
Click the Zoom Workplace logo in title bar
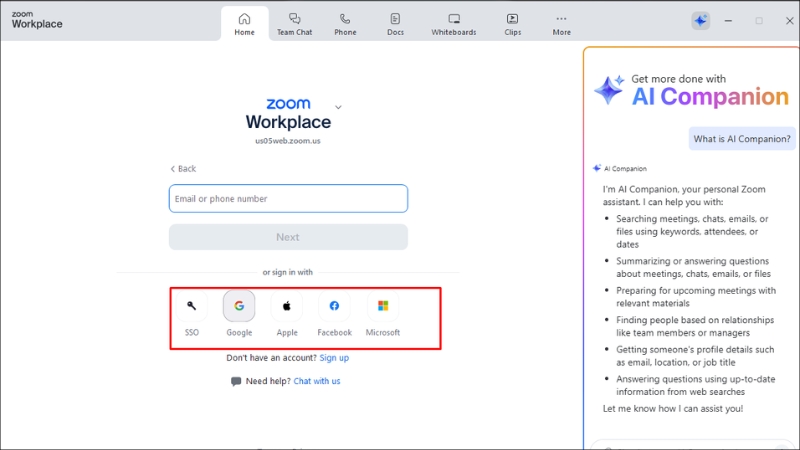(x=37, y=20)
